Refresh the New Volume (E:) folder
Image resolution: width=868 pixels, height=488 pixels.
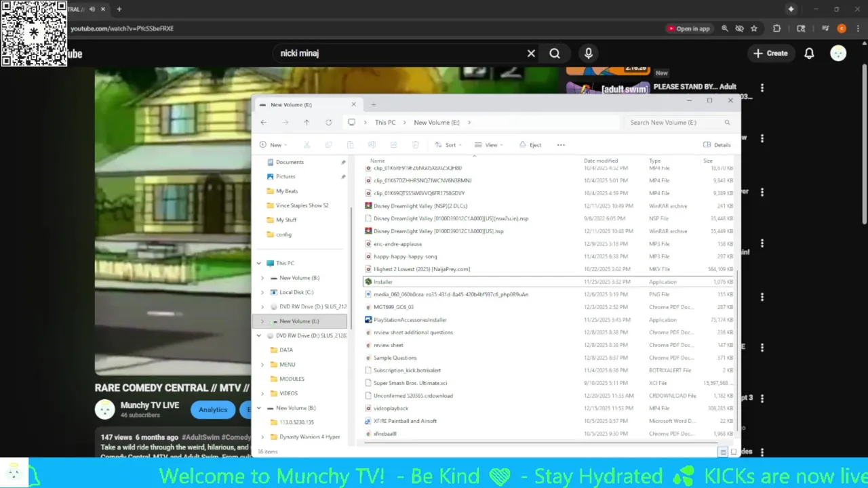tap(329, 123)
